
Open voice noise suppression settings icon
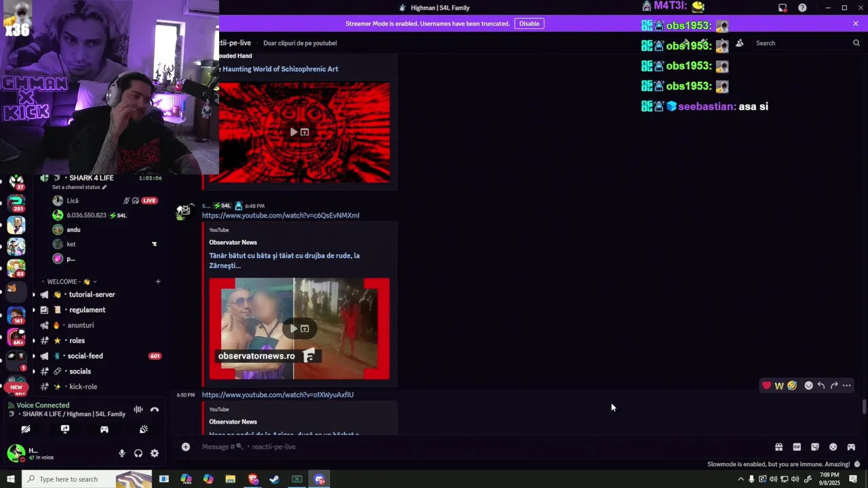point(138,409)
